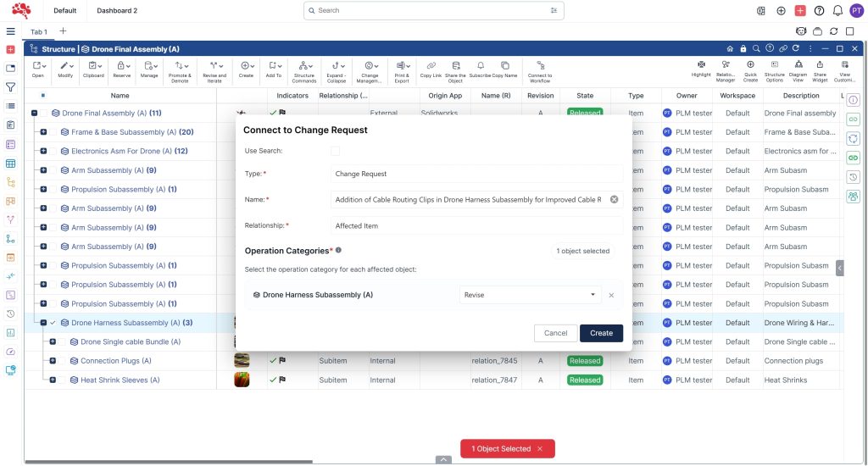The height and width of the screenshot is (466, 868).
Task: Open the Revise and Iterate menu
Action: [214, 71]
